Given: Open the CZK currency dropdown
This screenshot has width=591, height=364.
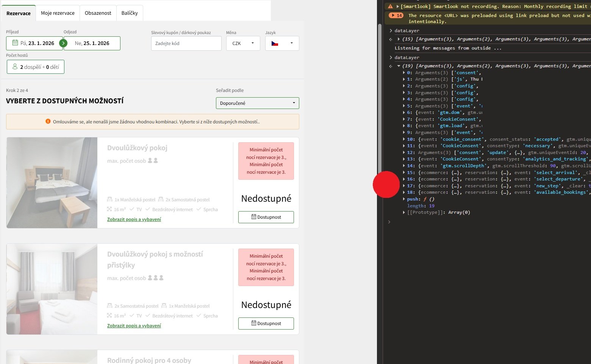Looking at the screenshot, I should pos(243,44).
